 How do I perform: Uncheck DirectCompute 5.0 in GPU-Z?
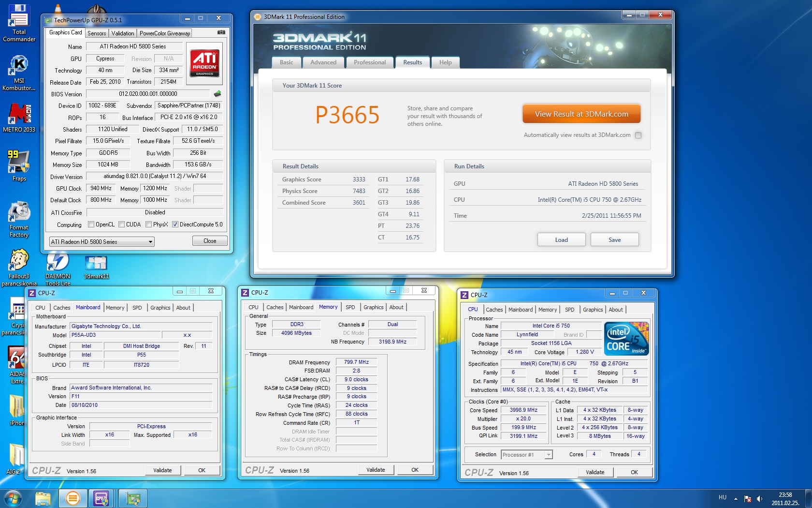pos(175,224)
